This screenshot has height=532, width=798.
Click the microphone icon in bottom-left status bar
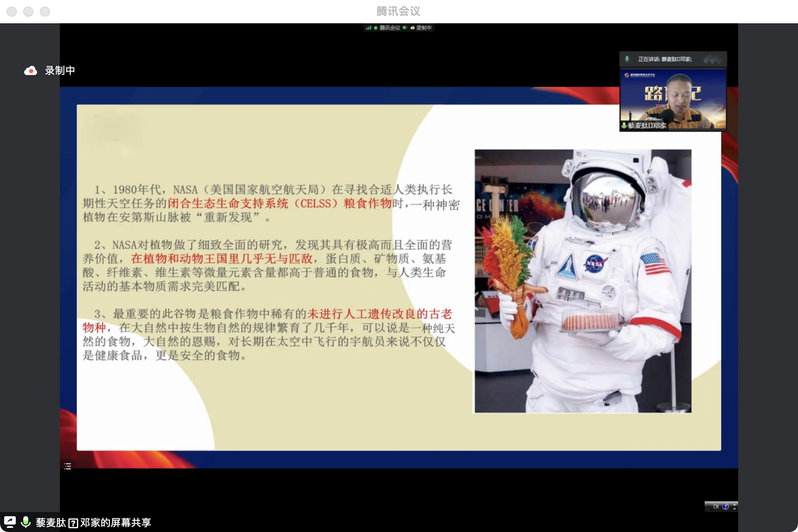click(x=26, y=522)
